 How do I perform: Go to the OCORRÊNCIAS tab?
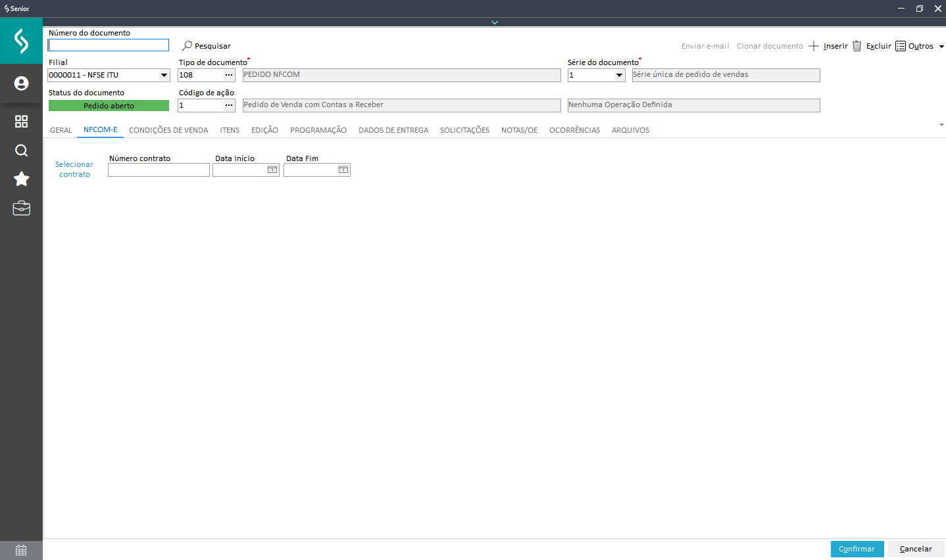(574, 130)
